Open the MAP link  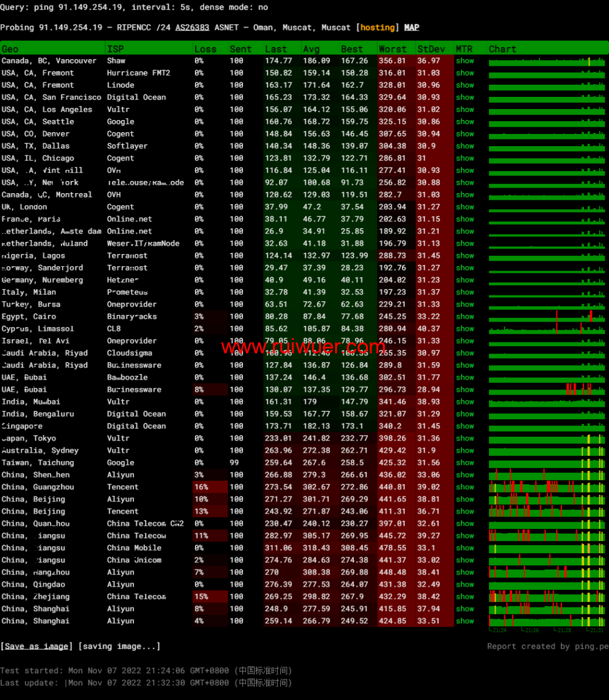coord(412,27)
